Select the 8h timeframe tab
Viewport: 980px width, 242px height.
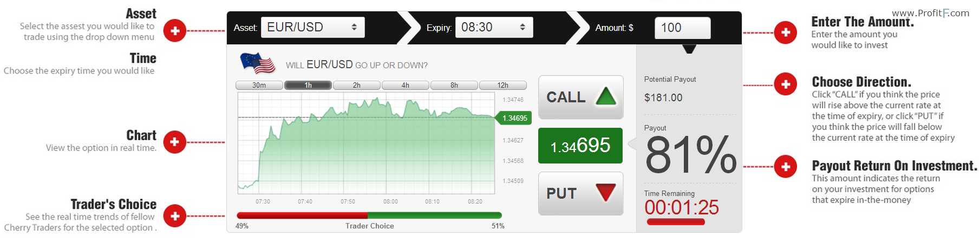tap(454, 86)
